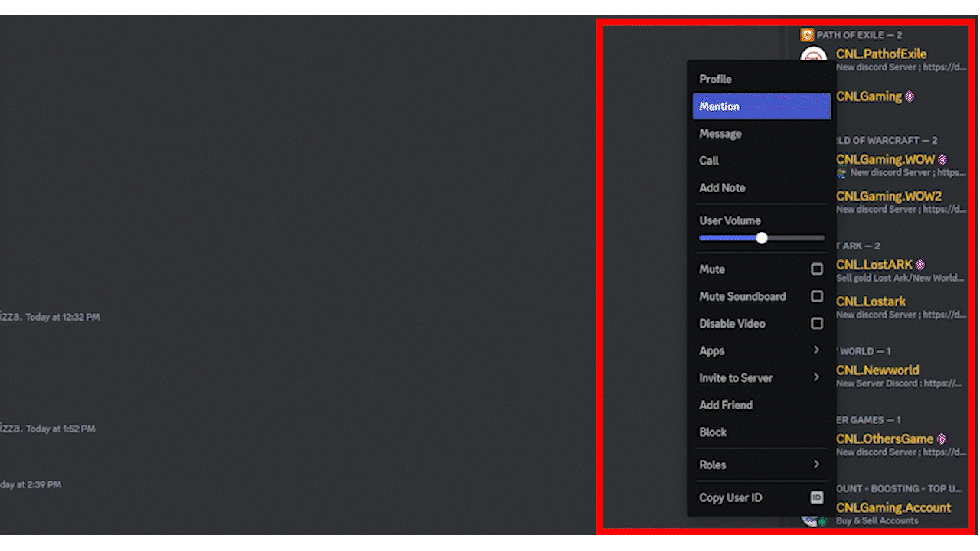Select CNL.Newworld in the member list
The image size is (980, 551).
pyautogui.click(x=877, y=370)
